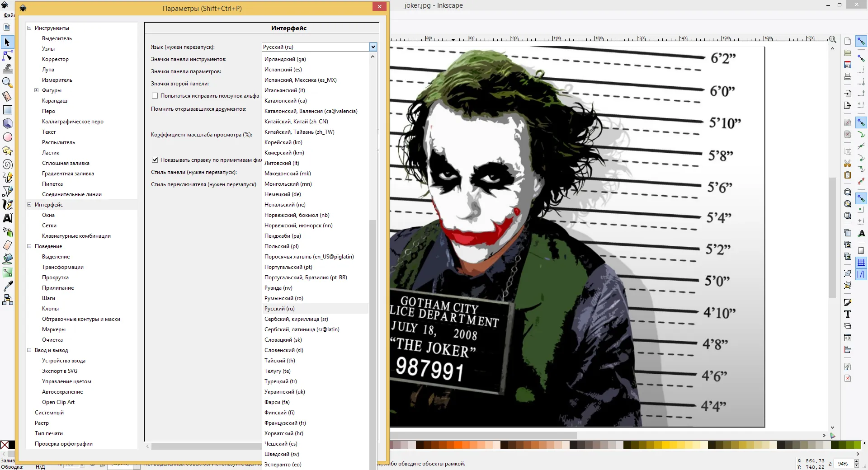Screen dimensions: 868x470
Task: Select the Star and polygon tool
Action: [7, 150]
